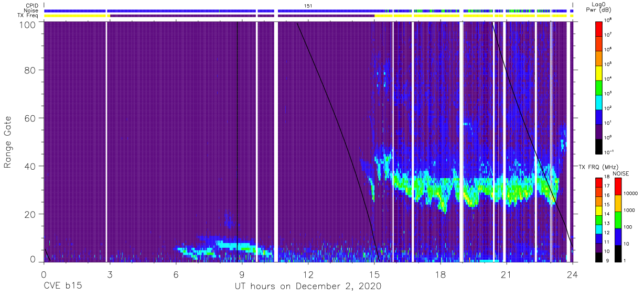Click the 6 tick on UT hours axis
Screen dimensions: 644x297
click(176, 274)
